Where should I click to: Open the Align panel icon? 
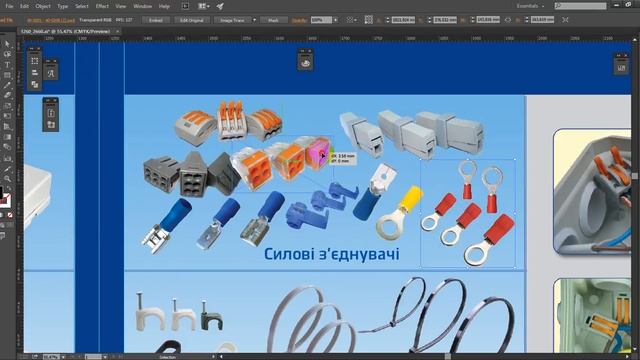tap(35, 73)
